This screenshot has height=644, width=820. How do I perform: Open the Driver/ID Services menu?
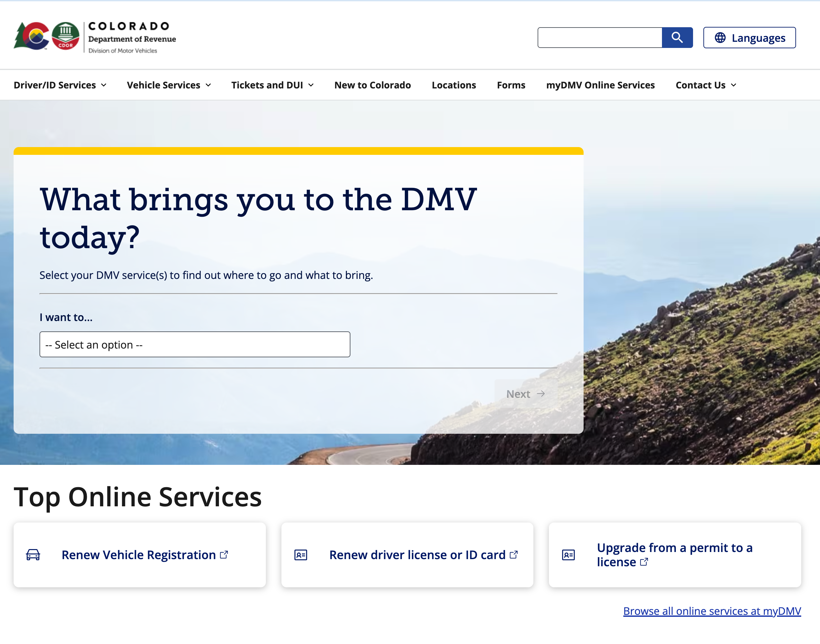pyautogui.click(x=60, y=85)
